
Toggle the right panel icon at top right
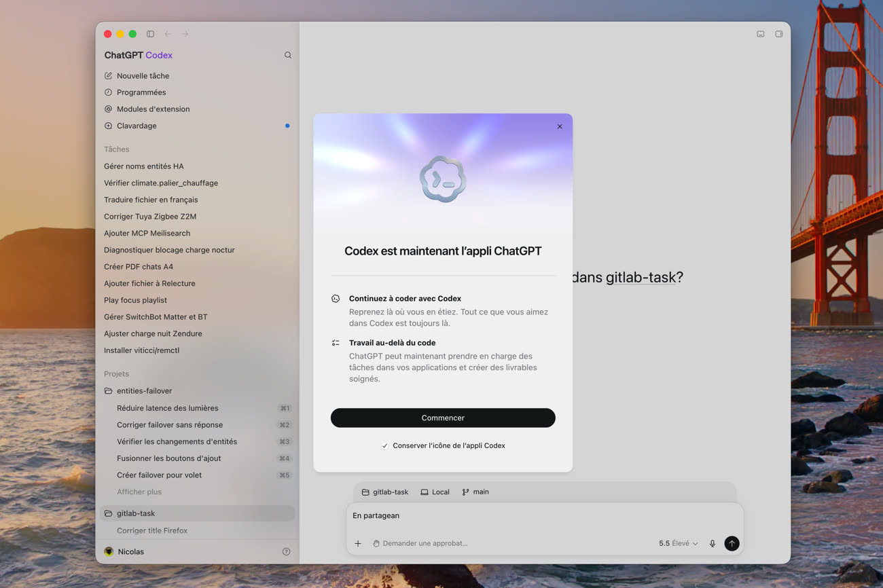[779, 34]
